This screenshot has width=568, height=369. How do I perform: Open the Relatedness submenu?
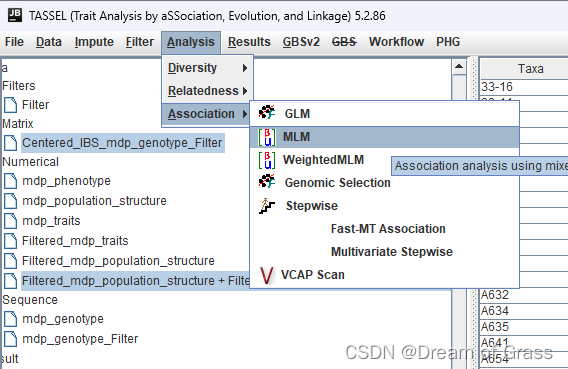(x=207, y=91)
